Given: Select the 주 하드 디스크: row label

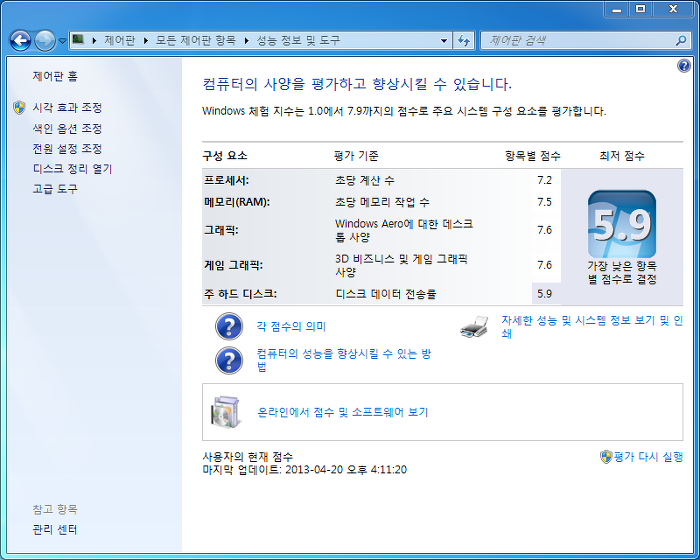Looking at the screenshot, I should (x=240, y=294).
